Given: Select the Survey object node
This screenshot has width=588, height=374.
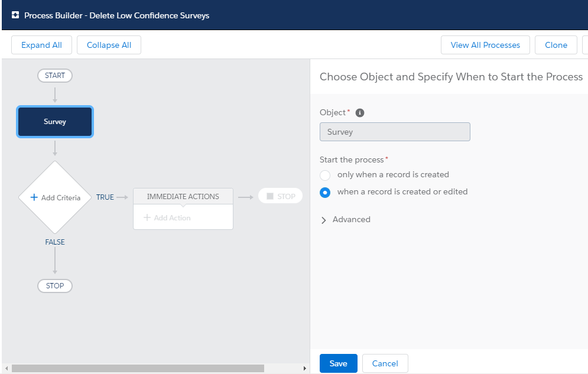Looking at the screenshot, I should [x=55, y=122].
